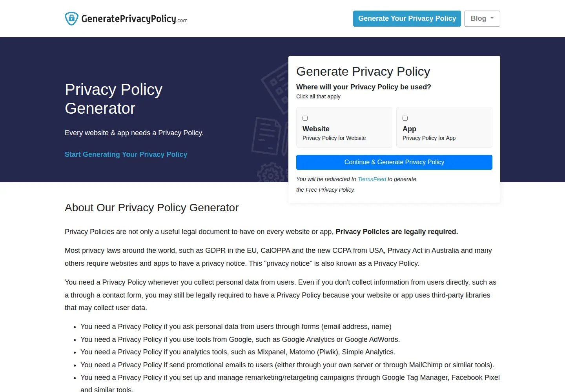
Task: Click the Generate Your Privacy Policy header button
Action: (407, 18)
